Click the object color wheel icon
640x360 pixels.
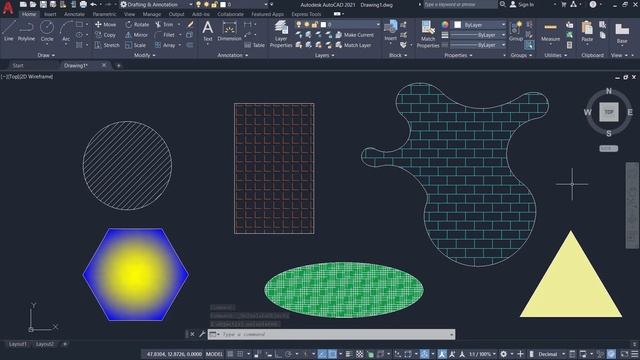(x=445, y=25)
